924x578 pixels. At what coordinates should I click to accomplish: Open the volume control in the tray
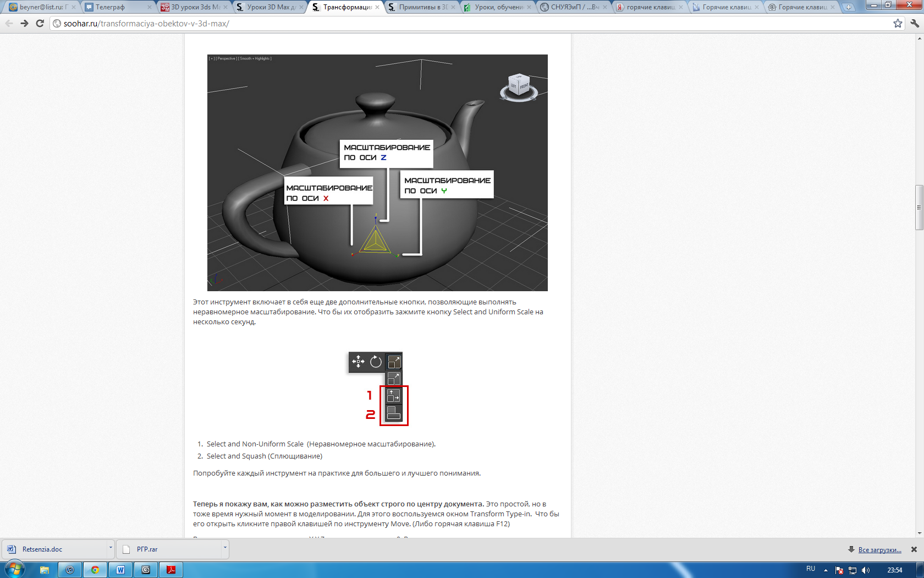[866, 570]
